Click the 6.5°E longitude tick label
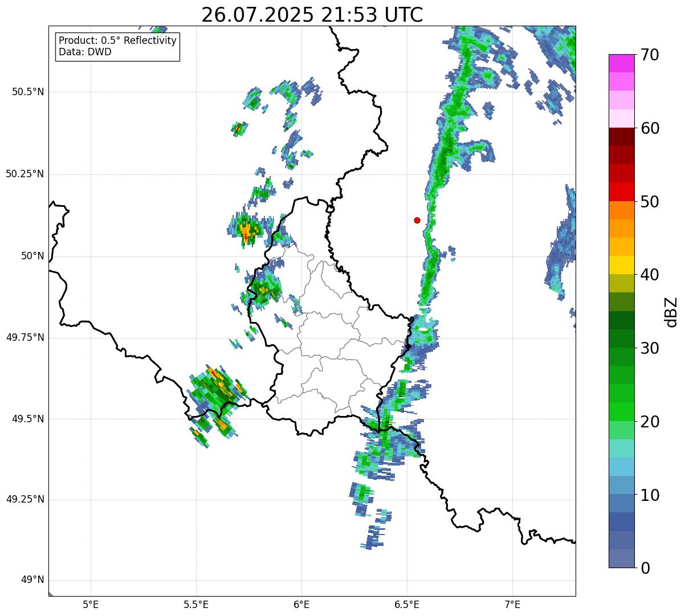 407,604
